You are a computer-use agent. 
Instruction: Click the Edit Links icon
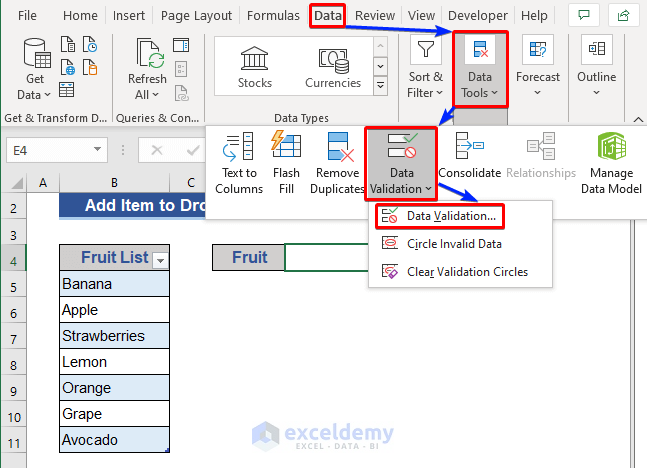click(x=182, y=93)
